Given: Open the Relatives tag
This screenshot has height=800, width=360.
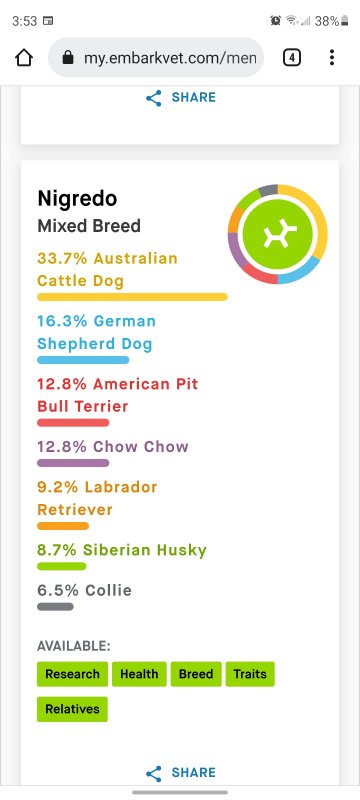Looking at the screenshot, I should coord(72,709).
